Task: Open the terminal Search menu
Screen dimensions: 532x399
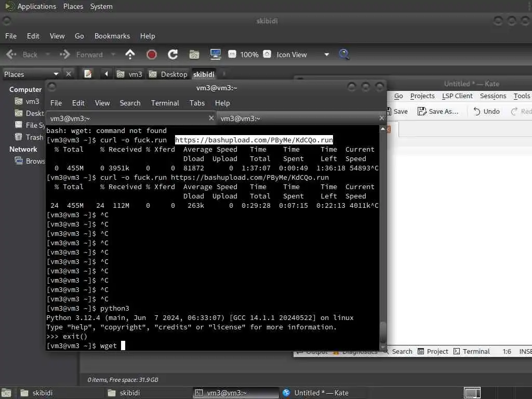Action: (130, 103)
